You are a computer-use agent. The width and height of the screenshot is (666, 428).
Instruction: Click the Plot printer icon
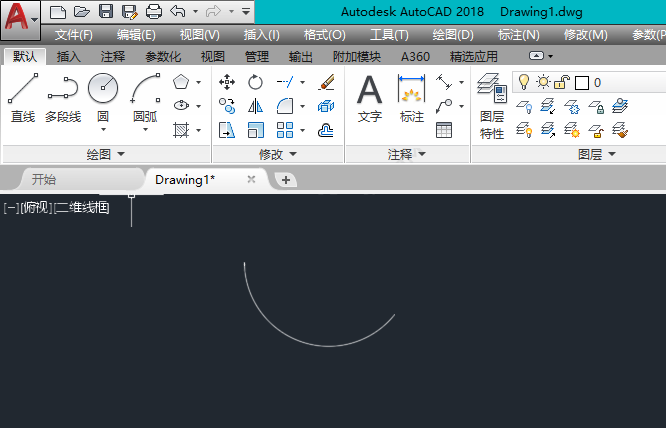tap(154, 11)
